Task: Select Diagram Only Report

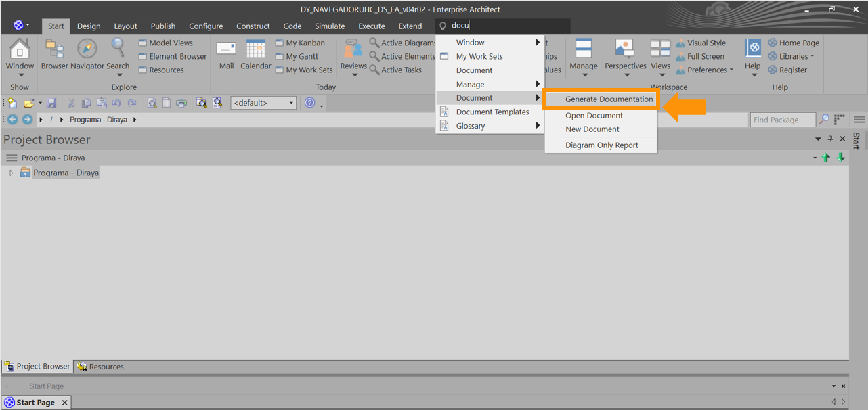Action: coord(601,145)
